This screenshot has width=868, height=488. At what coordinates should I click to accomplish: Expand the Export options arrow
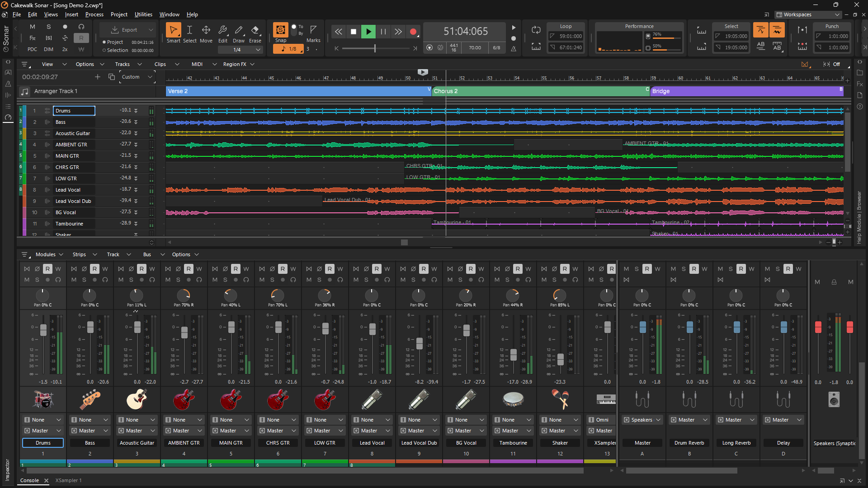[x=151, y=30]
